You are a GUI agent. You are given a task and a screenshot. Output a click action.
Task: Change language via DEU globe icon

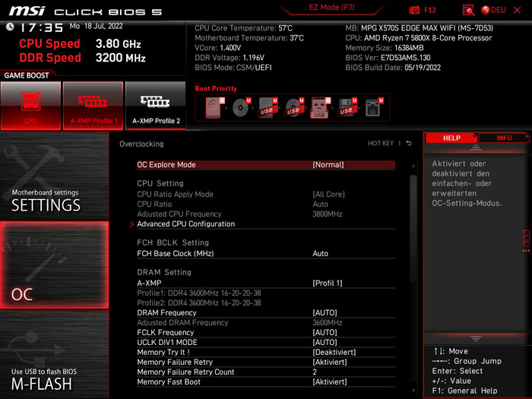pos(494,10)
